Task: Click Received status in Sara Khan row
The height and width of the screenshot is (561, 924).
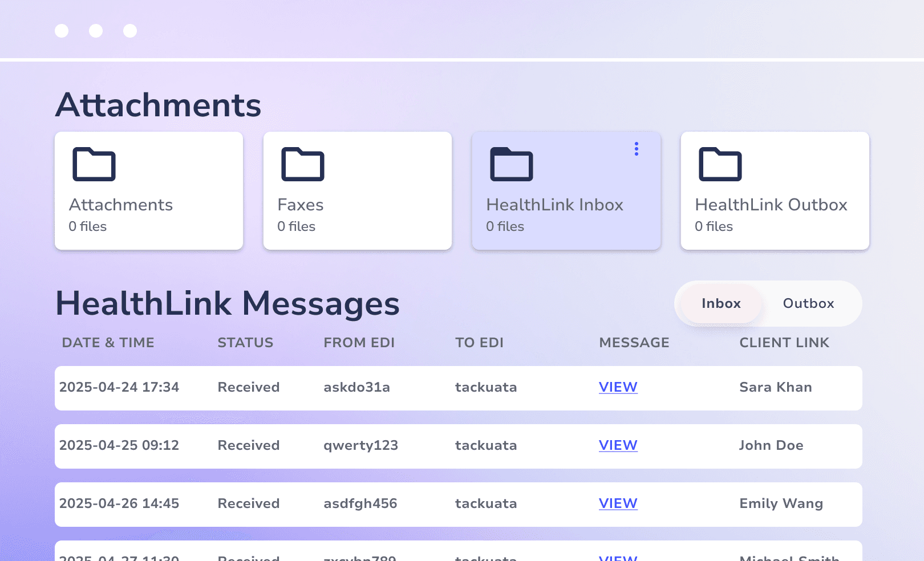Action: coord(249,387)
